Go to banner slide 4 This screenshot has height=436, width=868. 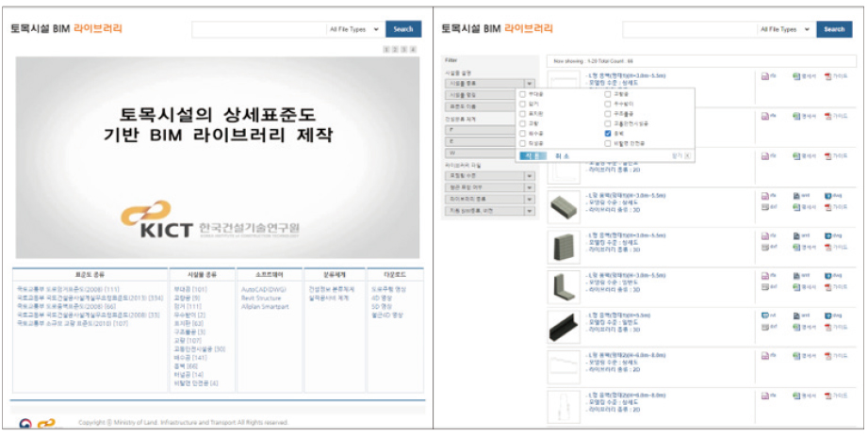(413, 50)
